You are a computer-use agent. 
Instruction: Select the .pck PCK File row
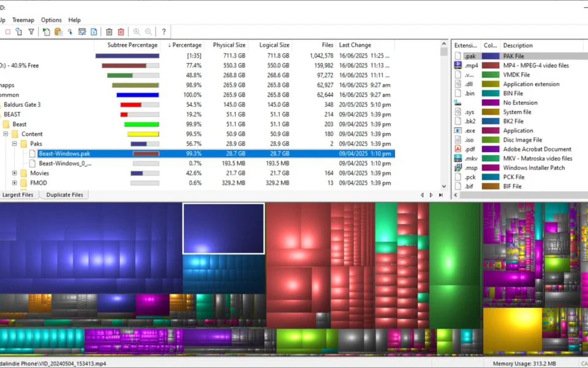pos(520,177)
